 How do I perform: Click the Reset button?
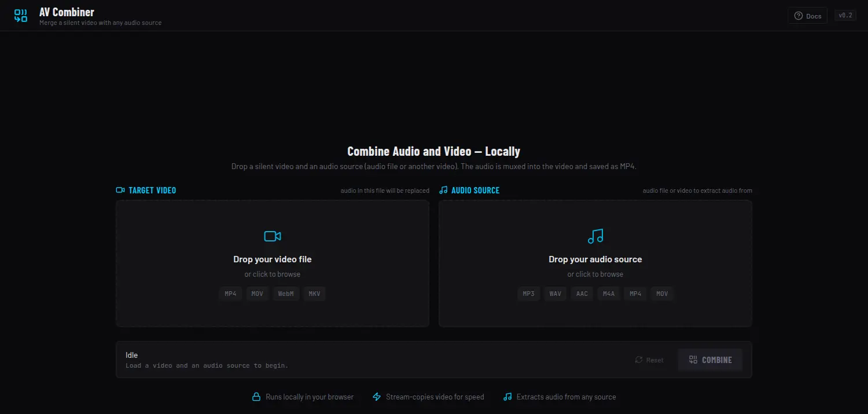coord(649,360)
